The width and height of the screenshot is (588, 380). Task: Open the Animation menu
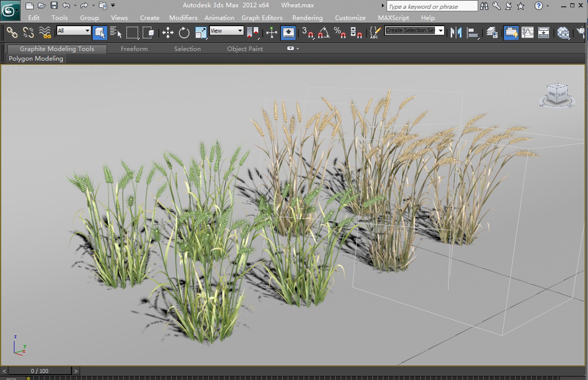pyautogui.click(x=219, y=18)
